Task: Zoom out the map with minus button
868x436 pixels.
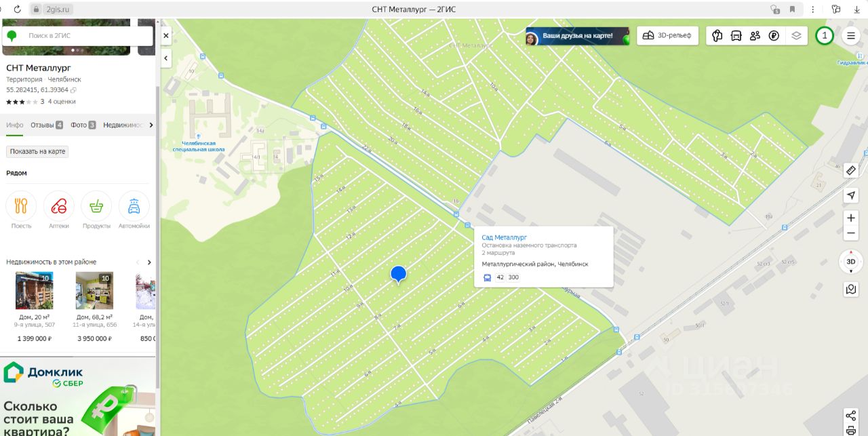Action: [851, 233]
